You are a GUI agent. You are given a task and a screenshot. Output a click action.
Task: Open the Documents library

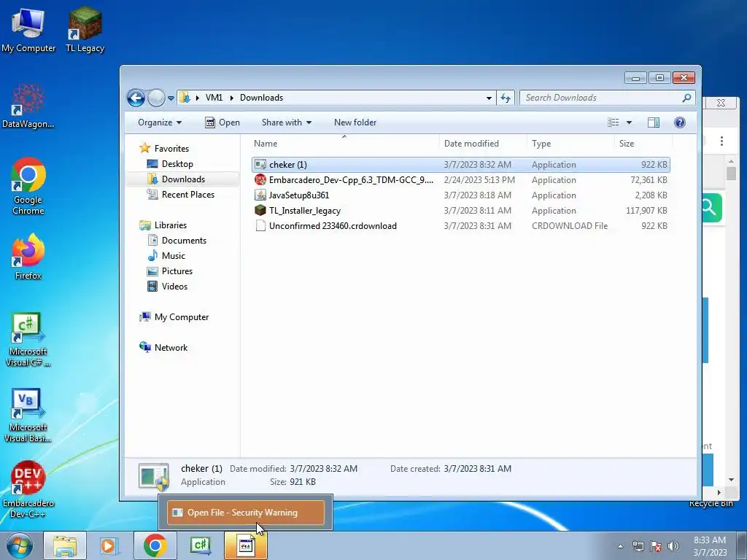coord(177,241)
